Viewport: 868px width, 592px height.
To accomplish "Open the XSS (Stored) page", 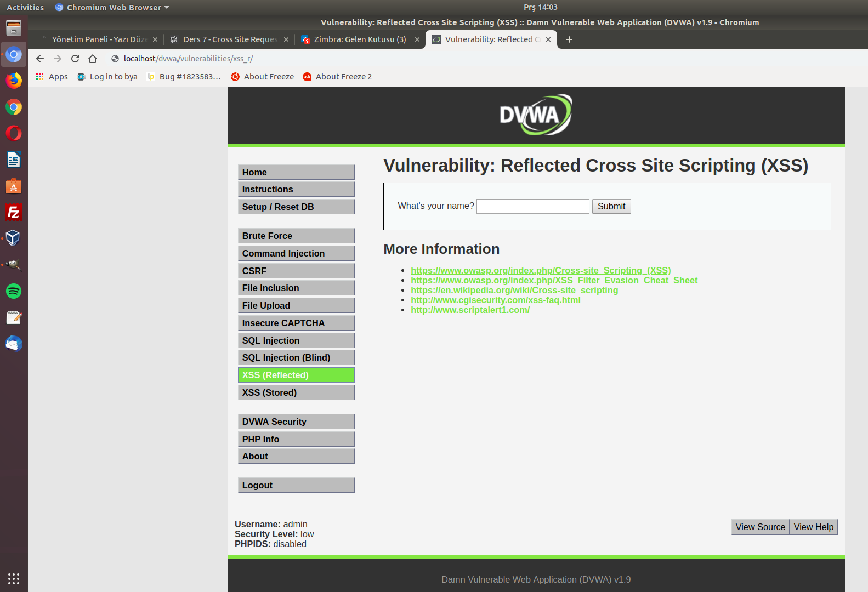I will [296, 392].
